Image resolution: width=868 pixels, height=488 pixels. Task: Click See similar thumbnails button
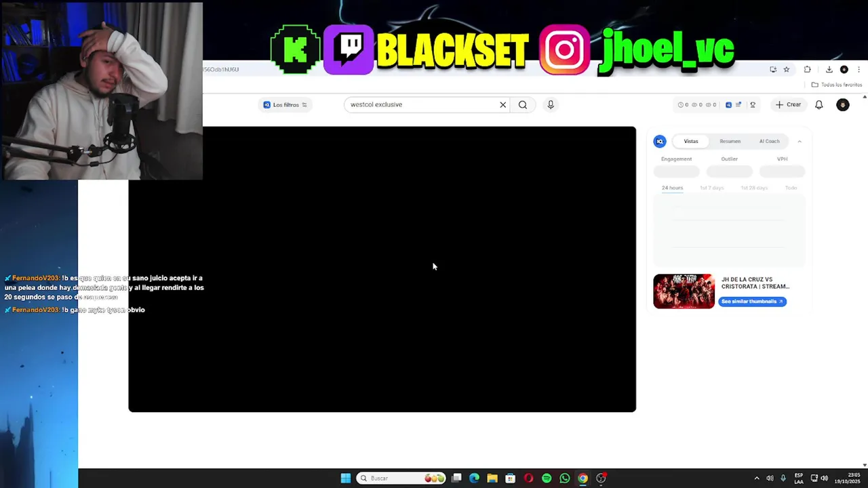click(752, 302)
